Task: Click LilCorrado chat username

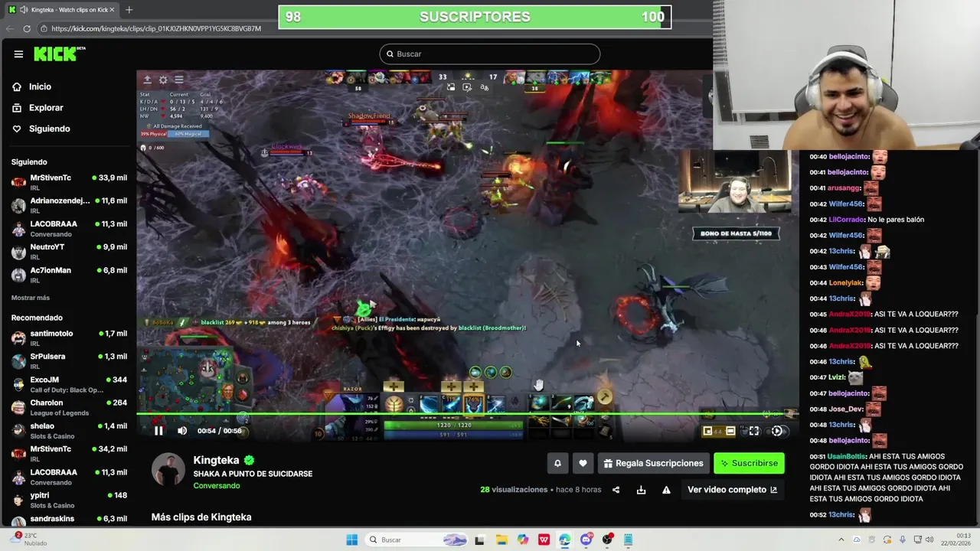Action: 847,220
